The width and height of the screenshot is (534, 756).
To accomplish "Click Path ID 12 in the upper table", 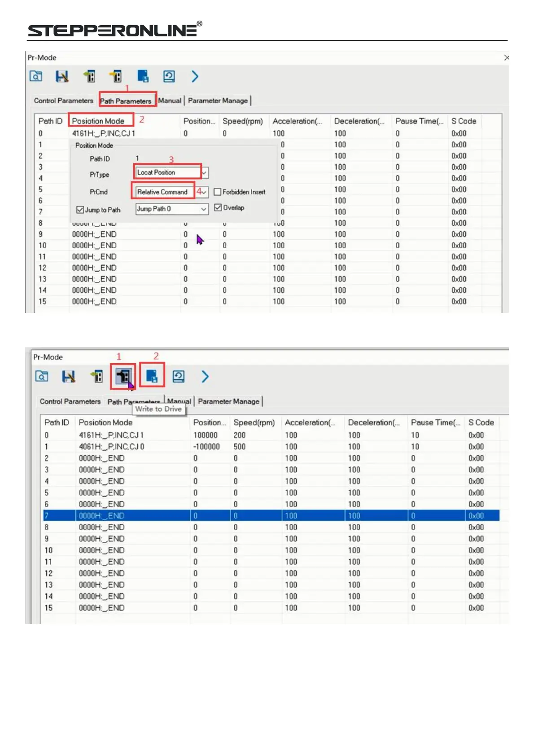I will pos(42,268).
